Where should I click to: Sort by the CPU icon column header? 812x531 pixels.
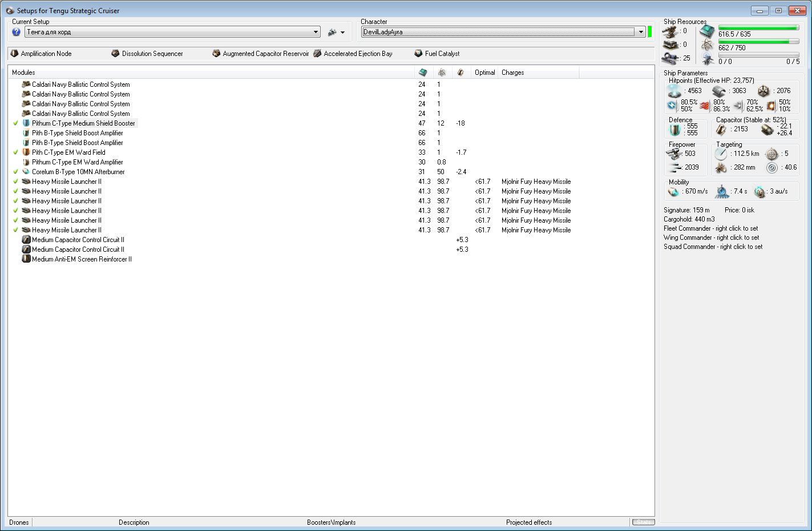423,73
